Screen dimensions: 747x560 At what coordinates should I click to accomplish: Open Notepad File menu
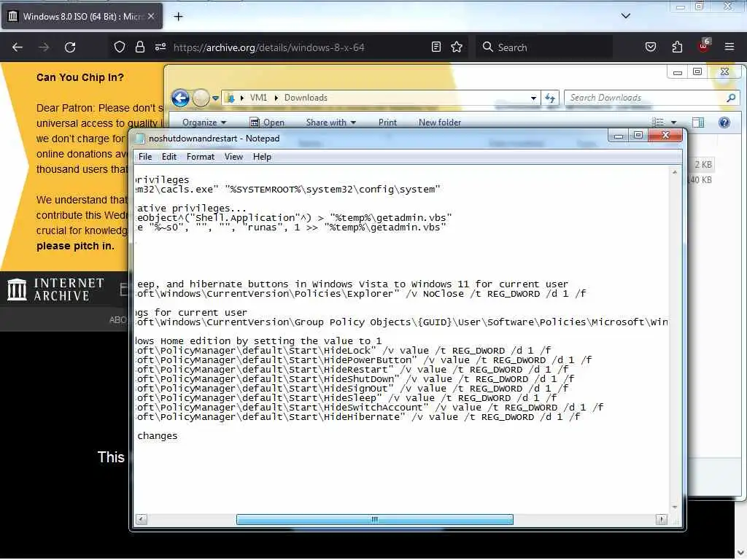(145, 157)
